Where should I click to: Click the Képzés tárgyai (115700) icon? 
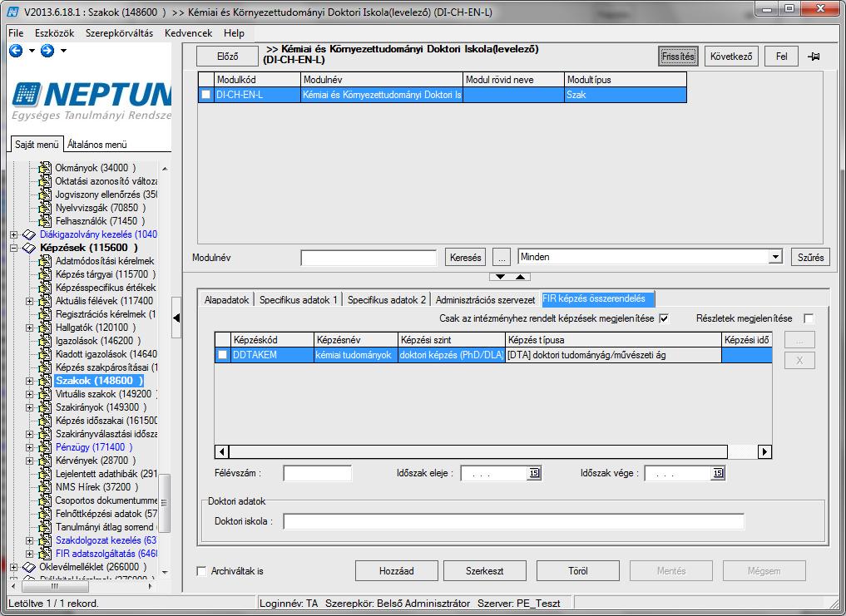(45, 274)
